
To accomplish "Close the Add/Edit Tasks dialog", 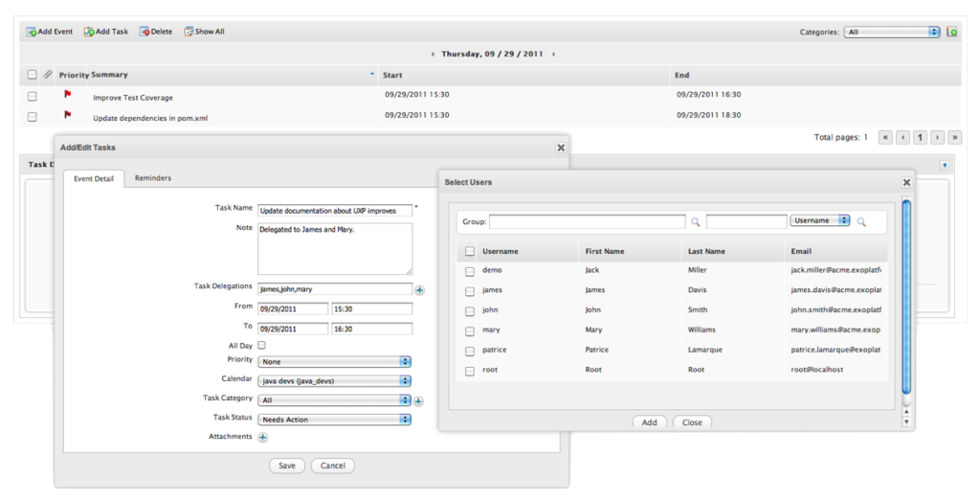I will pyautogui.click(x=561, y=148).
